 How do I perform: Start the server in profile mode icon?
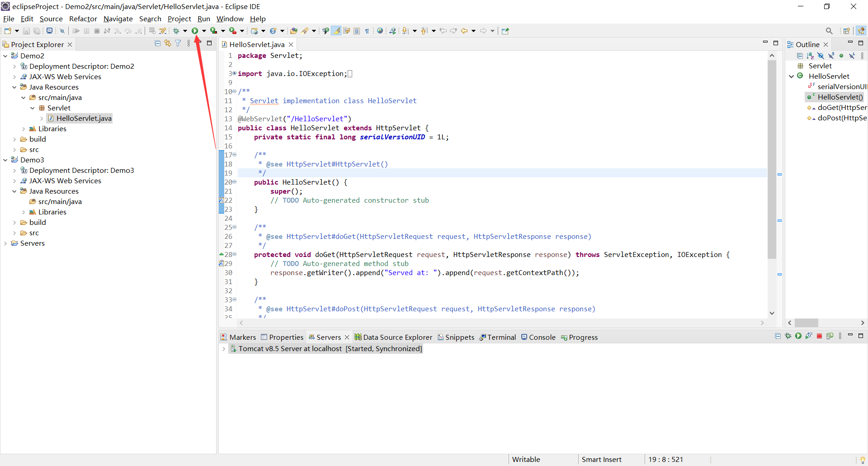[x=809, y=336]
